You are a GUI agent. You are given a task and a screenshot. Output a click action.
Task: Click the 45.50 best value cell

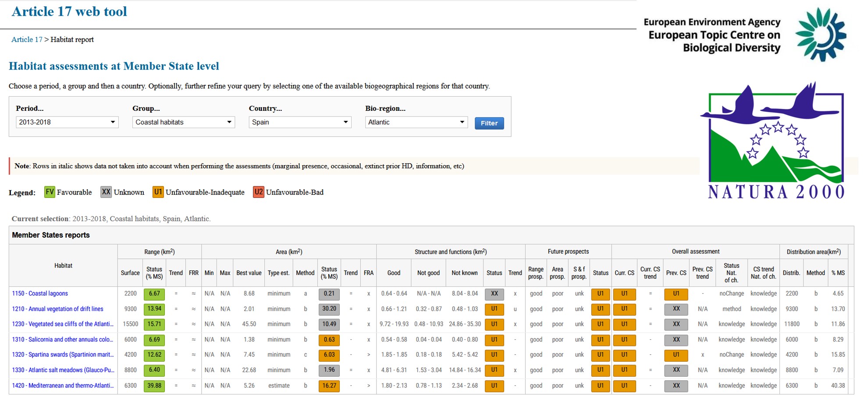pos(249,324)
